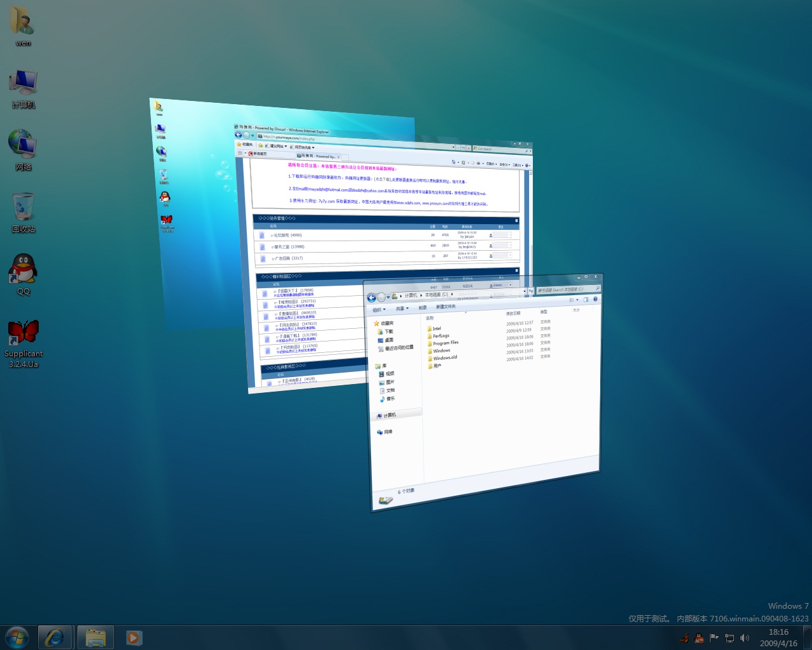Screen dimensions: 812x650
Task: Open the Explorer address bar history dropdown
Action: [525, 291]
